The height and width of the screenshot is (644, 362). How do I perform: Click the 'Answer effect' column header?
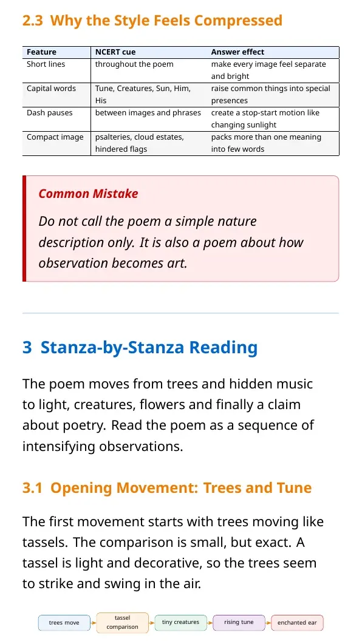tap(273, 52)
